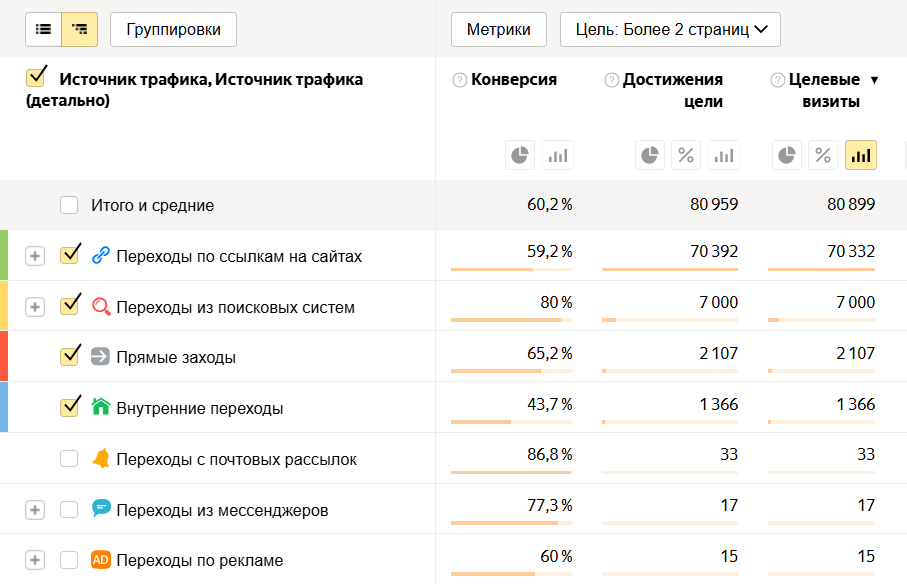Show bar chart for Достижения цели

tap(724, 155)
